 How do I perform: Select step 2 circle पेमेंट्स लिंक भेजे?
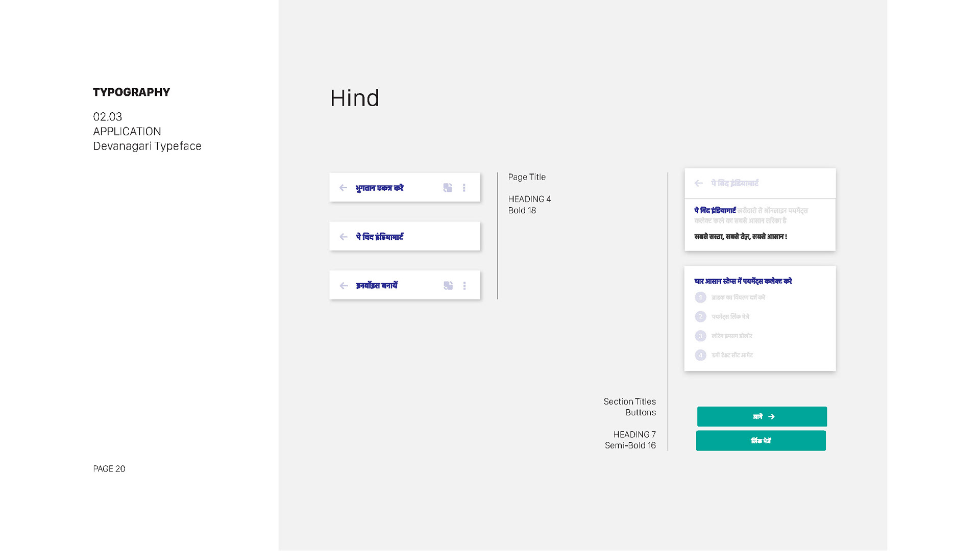700,316
